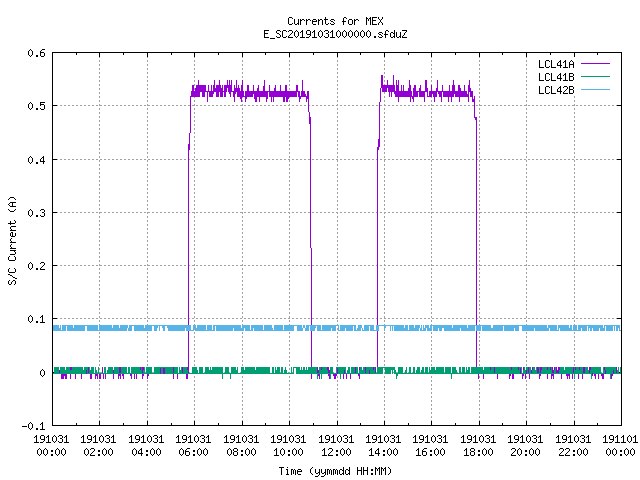
Task: Click the 191031 22:00 x-axis tick label
Action: (x=573, y=446)
